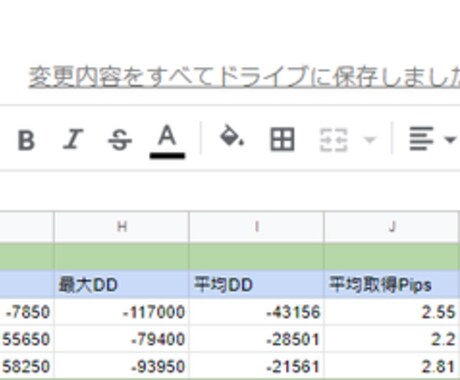Select the cell with -79400
The width and height of the screenshot is (460, 380).
point(122,339)
